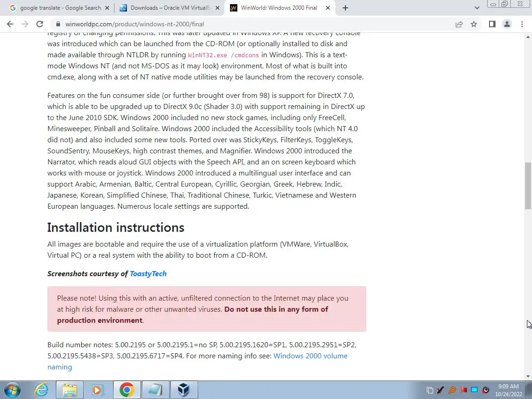Bookmark this page with the star
532x399 pixels.
474,24
